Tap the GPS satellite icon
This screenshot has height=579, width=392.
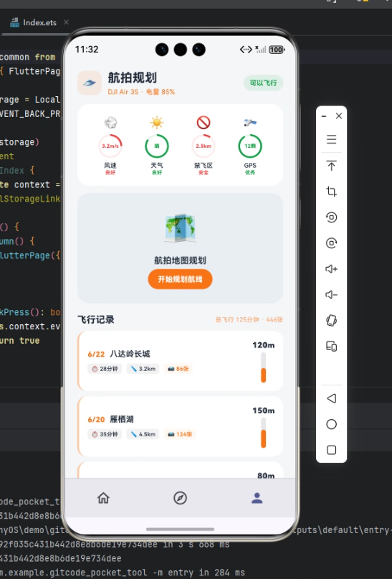click(250, 122)
